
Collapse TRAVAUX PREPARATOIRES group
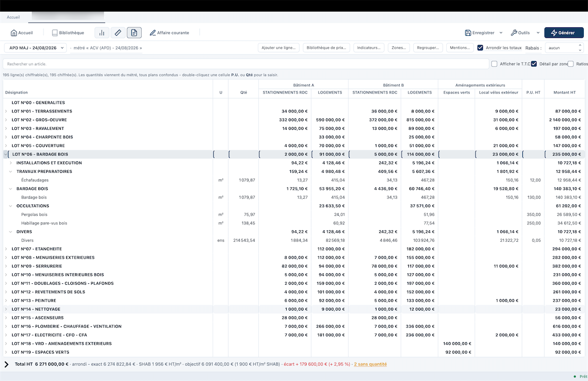10,171
